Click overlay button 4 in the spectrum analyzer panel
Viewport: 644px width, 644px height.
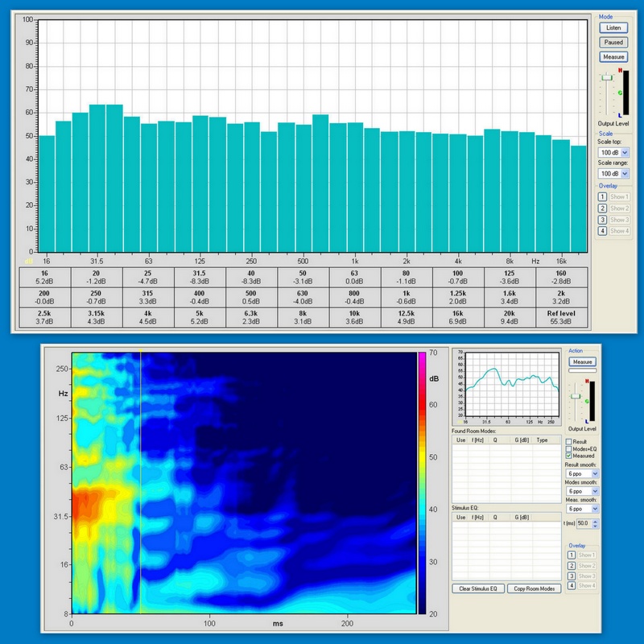pyautogui.click(x=602, y=231)
